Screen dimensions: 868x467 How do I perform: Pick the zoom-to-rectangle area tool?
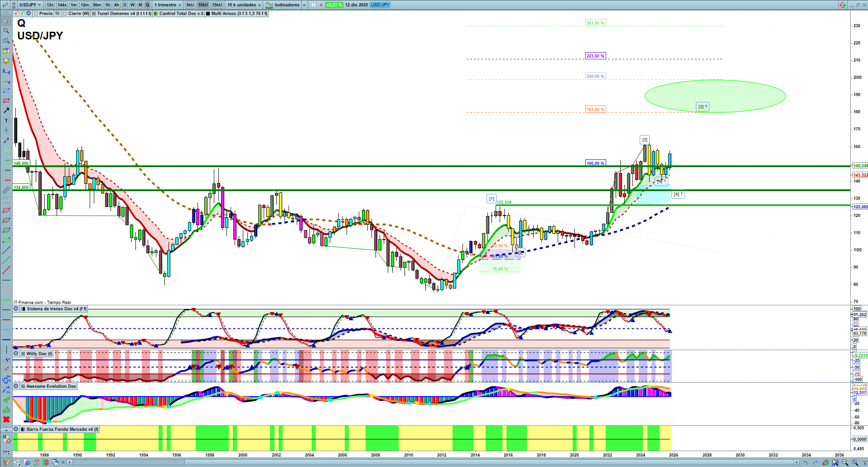pos(6,41)
